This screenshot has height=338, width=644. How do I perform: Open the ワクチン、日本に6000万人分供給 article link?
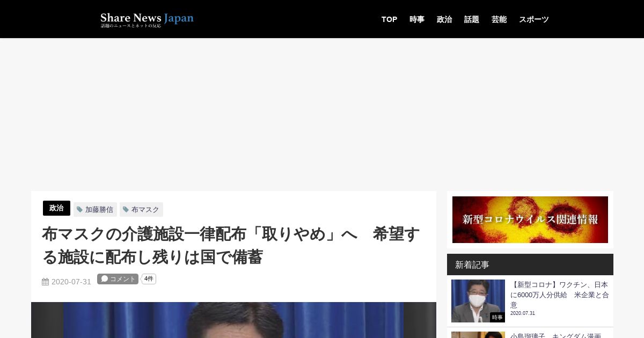pos(559,295)
